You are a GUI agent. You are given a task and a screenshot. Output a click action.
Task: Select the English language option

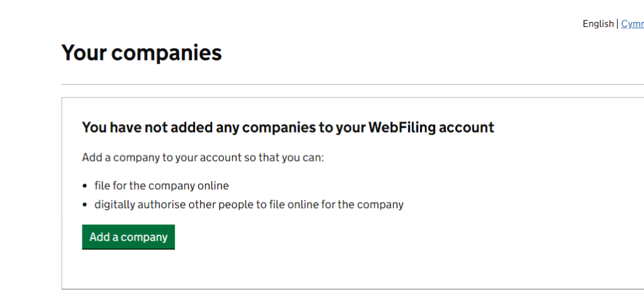click(x=597, y=24)
